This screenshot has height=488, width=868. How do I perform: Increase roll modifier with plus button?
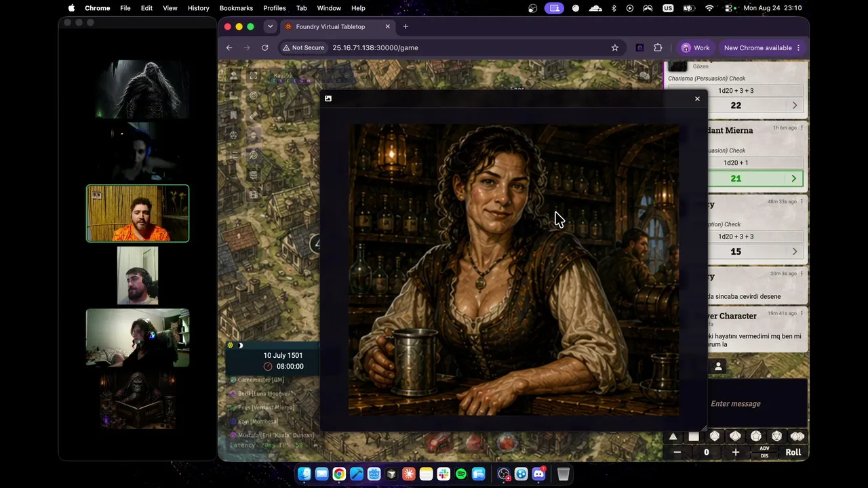(x=735, y=453)
